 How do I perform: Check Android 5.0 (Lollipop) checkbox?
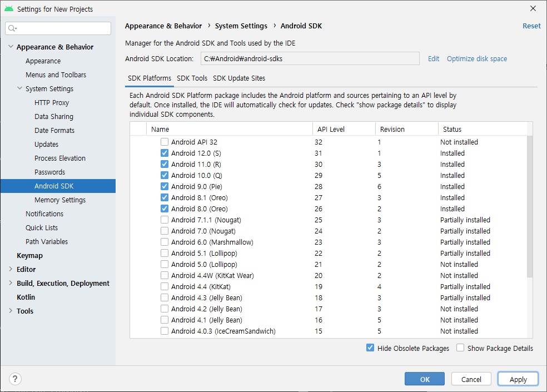tap(165, 264)
